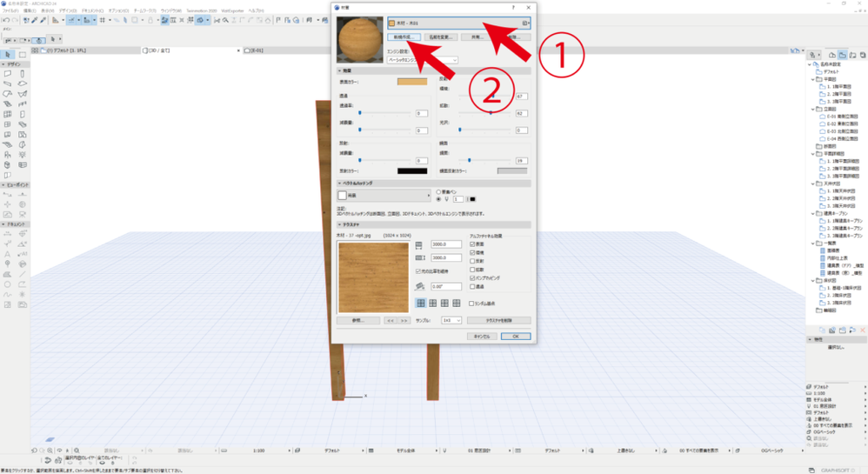
Task: Enable the 反射 alpha channel checkbox
Action: [x=472, y=261]
